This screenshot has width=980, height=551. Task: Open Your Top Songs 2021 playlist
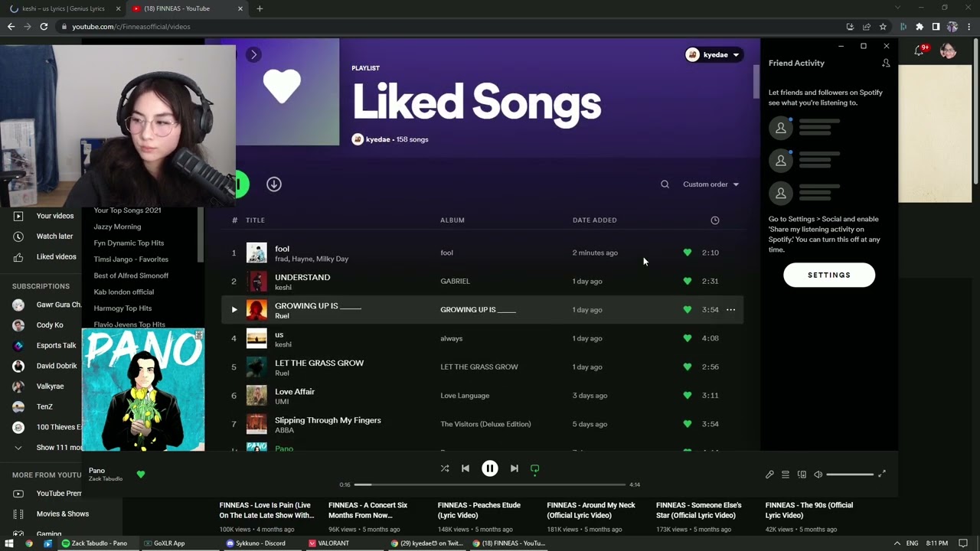pyautogui.click(x=127, y=210)
